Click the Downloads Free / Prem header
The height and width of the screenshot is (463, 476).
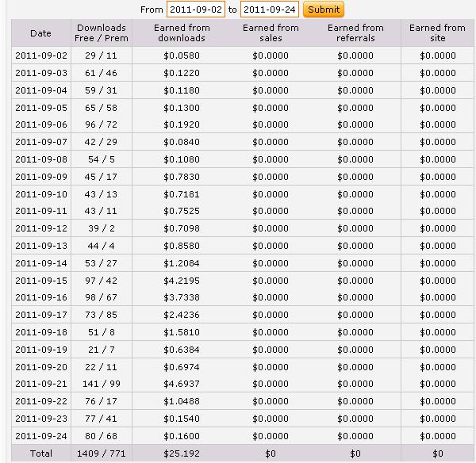tap(102, 33)
